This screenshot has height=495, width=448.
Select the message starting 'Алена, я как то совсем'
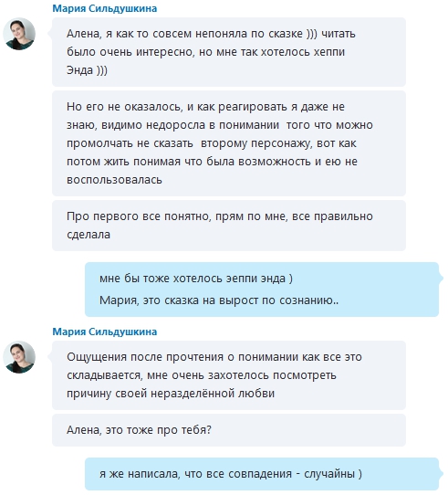(x=229, y=52)
